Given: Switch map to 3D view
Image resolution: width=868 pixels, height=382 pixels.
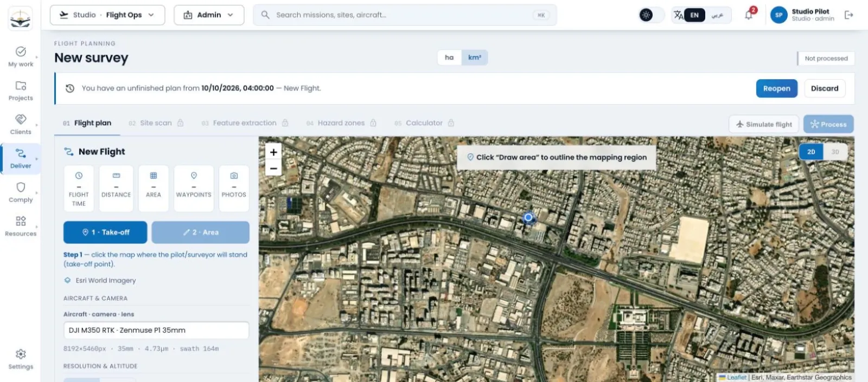Looking at the screenshot, I should pyautogui.click(x=835, y=152).
